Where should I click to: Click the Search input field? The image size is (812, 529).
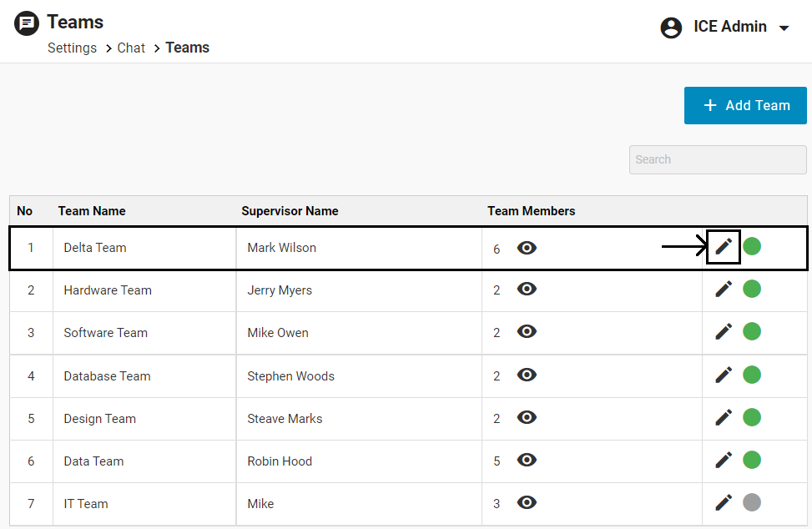pos(718,159)
